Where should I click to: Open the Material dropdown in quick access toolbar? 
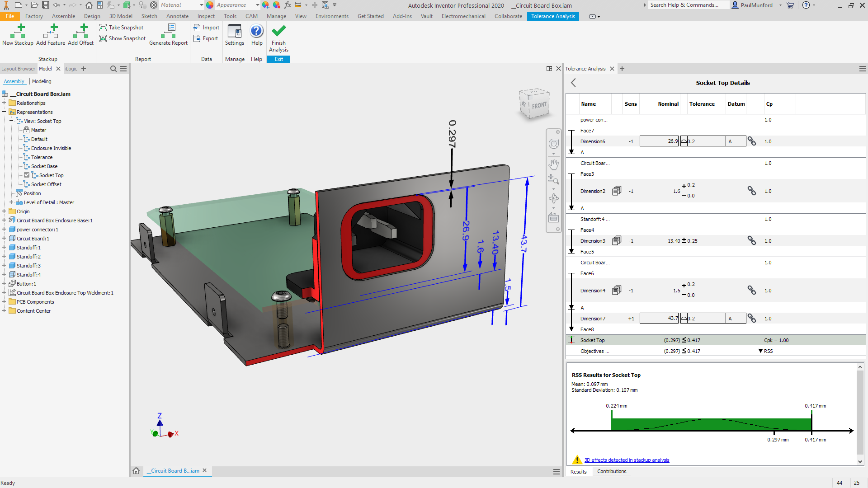202,5
